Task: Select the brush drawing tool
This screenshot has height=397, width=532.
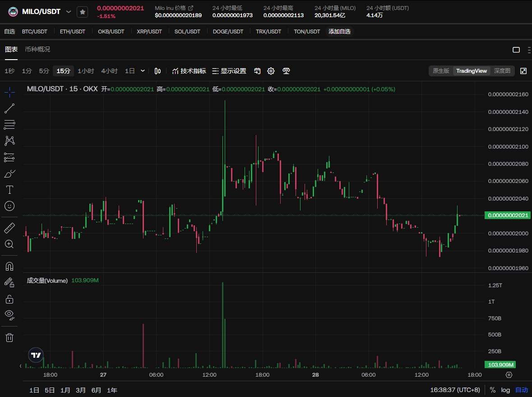Action: pos(9,173)
